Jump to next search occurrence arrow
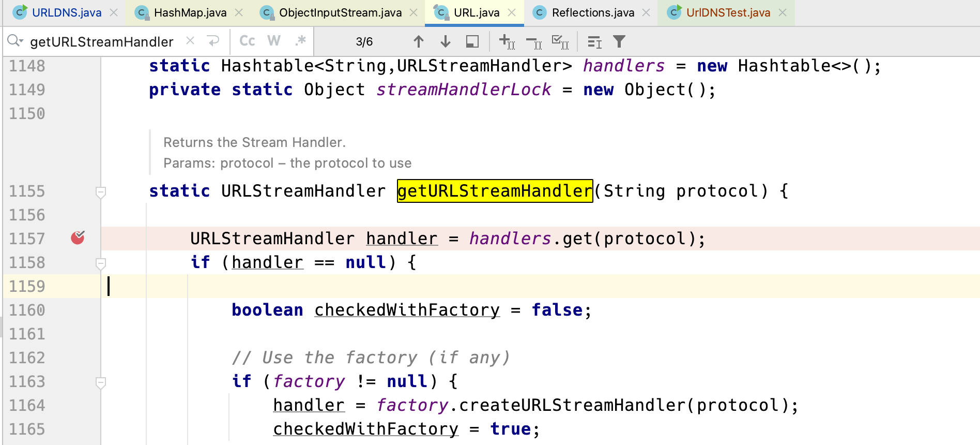Screen dimensions: 980x445 point(446,41)
